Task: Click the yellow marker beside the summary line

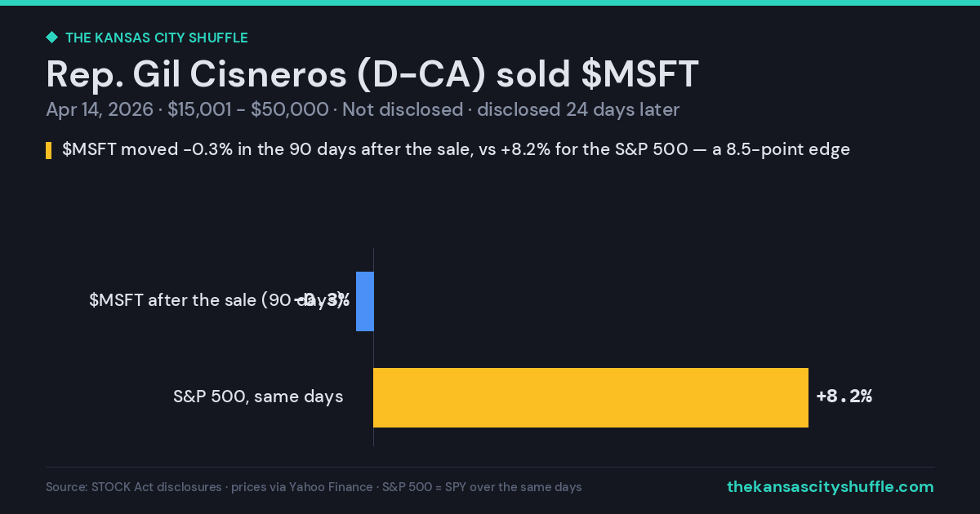Action: (x=49, y=150)
